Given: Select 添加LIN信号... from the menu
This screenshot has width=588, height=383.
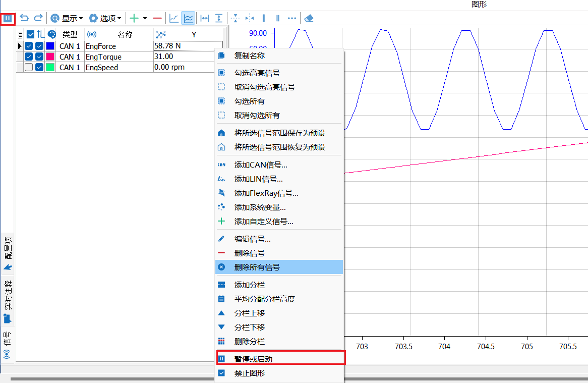Looking at the screenshot, I should point(279,179).
